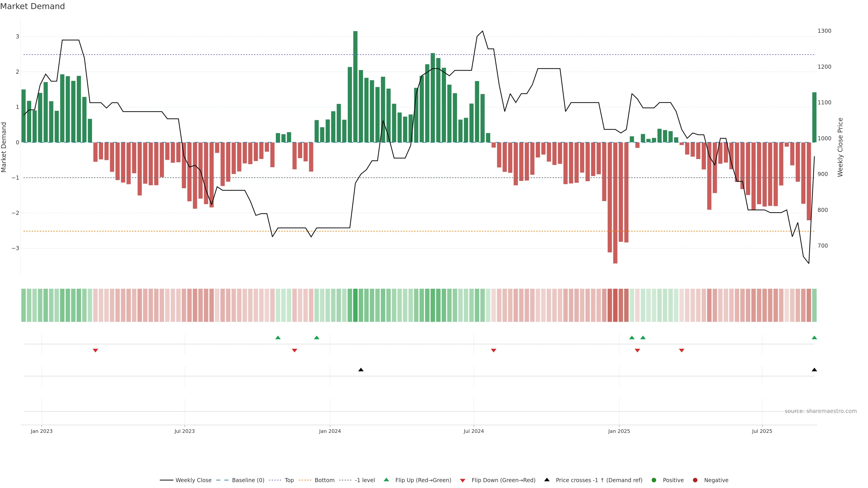
Task: Click black price-cross marker near Feb 2024
Action: coord(361,370)
